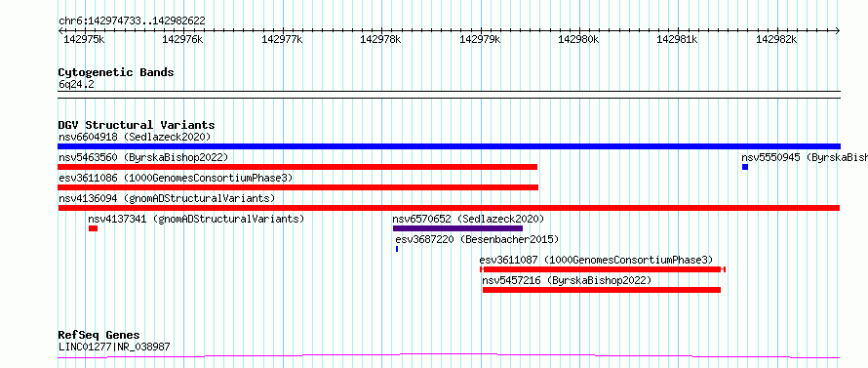Click the DGV Structural Variants track title
Viewport: 868px width, 368px height.
click(137, 125)
